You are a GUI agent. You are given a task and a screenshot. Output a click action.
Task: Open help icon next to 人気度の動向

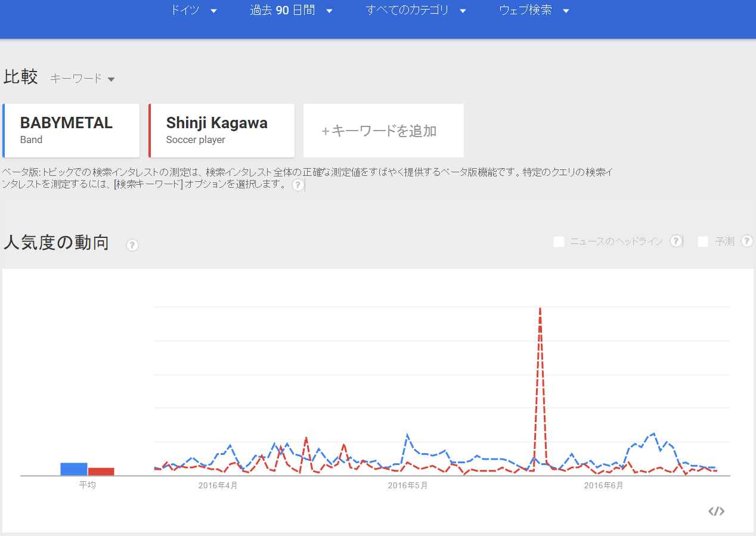coord(132,245)
